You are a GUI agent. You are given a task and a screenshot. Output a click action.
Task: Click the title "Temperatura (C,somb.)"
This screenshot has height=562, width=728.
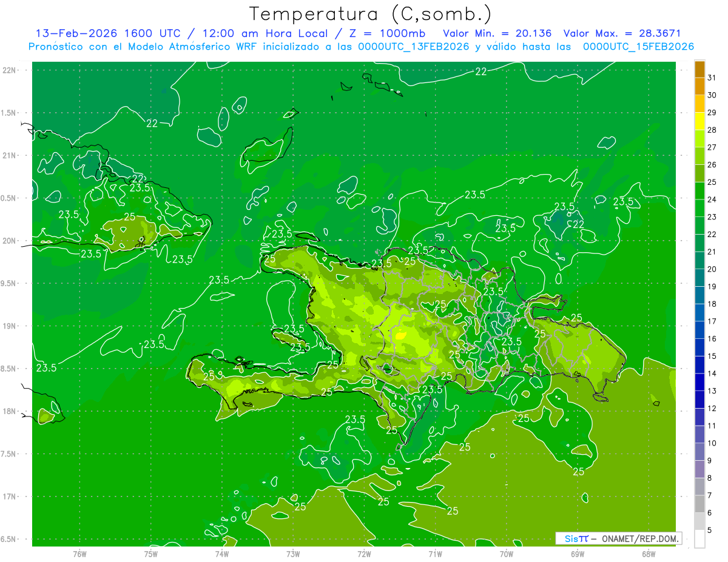[370, 15]
